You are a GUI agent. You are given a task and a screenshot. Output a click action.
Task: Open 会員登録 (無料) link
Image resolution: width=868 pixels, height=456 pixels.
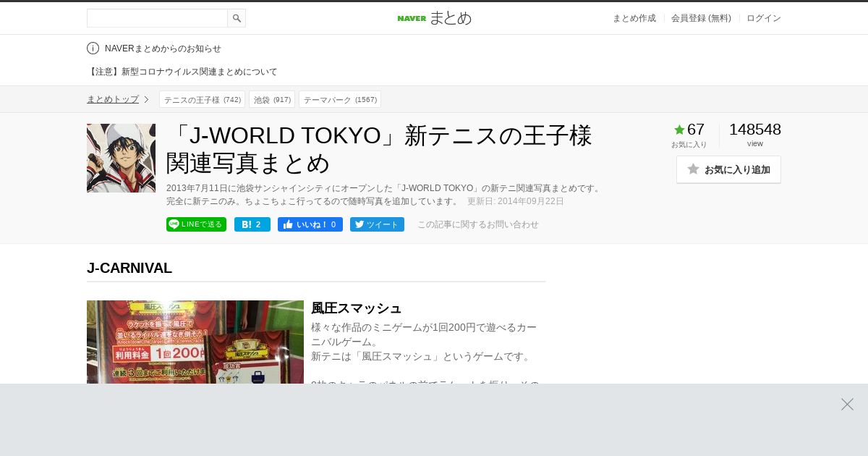tap(701, 18)
